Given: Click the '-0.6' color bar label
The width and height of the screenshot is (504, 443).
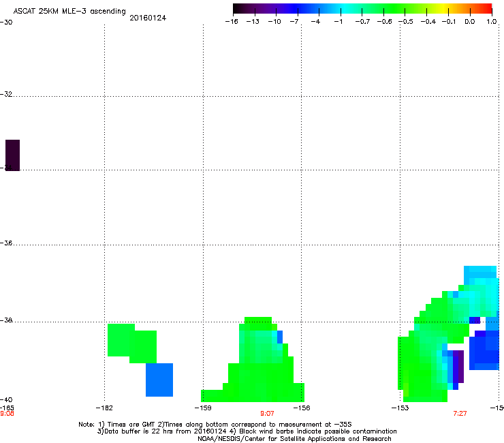Looking at the screenshot, I should tap(384, 22).
